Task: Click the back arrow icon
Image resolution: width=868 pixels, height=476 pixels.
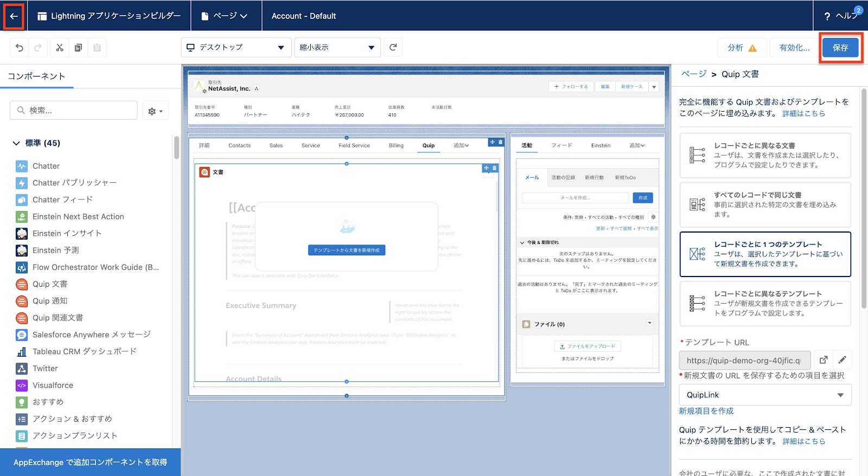Action: tap(14, 16)
